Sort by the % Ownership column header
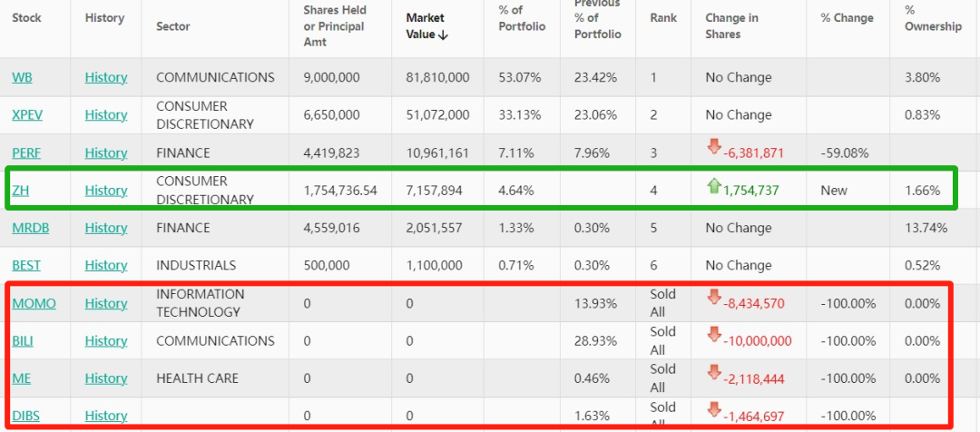Viewport: 980px width, 432px height. pyautogui.click(x=933, y=19)
